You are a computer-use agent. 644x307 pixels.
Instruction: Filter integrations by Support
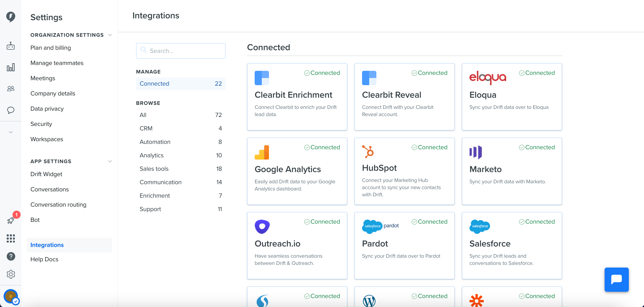[x=181, y=209]
